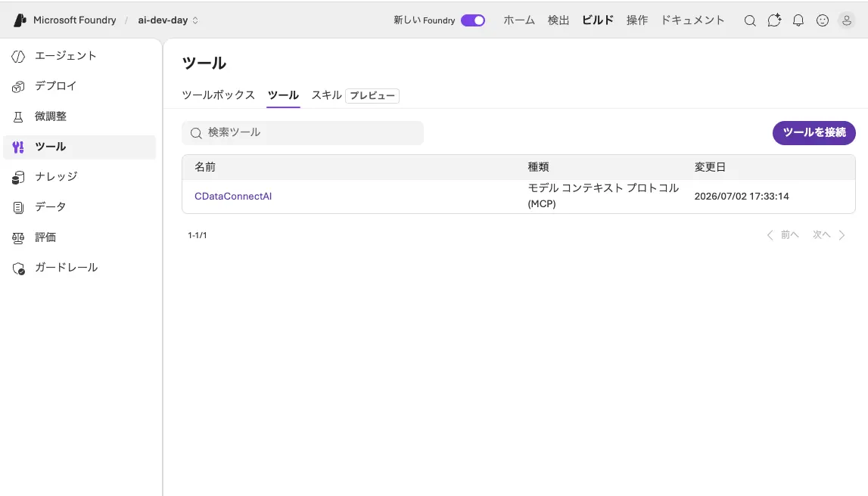Click the ツールを接続 button
This screenshot has width=868, height=496.
(x=814, y=133)
